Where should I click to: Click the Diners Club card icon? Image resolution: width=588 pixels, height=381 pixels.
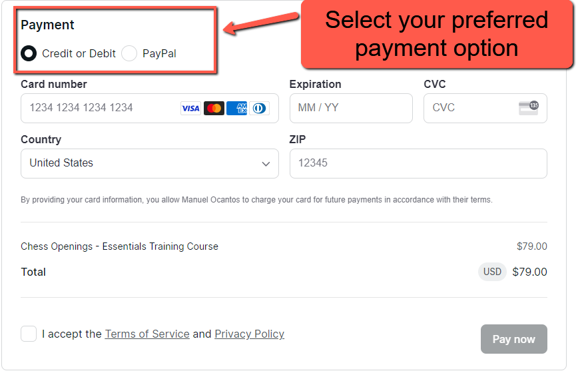click(259, 109)
